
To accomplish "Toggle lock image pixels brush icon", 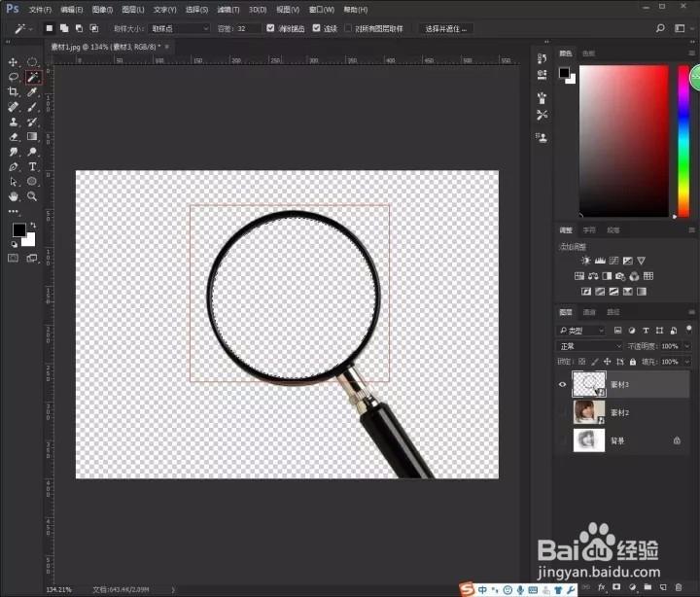I will pyautogui.click(x=595, y=362).
